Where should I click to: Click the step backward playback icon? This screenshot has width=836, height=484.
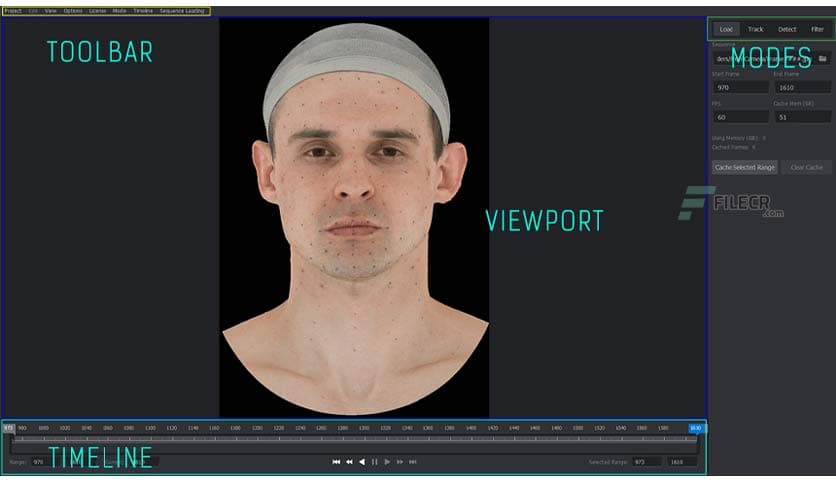coord(349,462)
